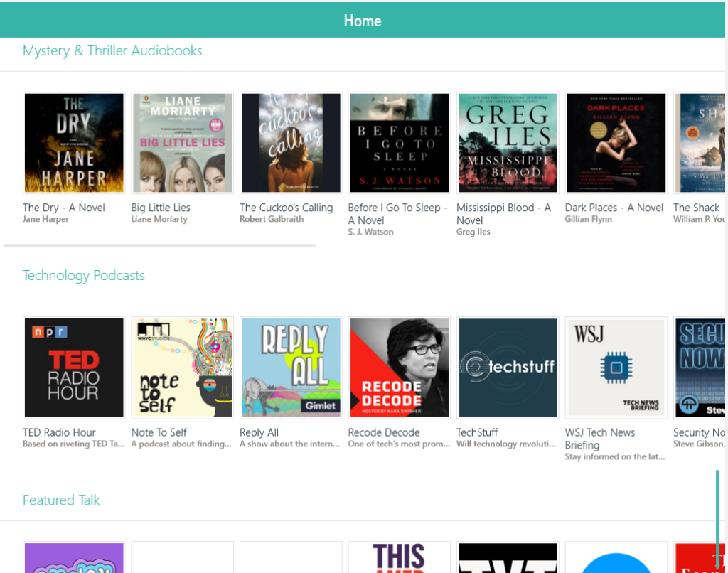This screenshot has height=573, width=728.
Task: Select The Cuckoo's Calling cover
Action: [x=291, y=143]
